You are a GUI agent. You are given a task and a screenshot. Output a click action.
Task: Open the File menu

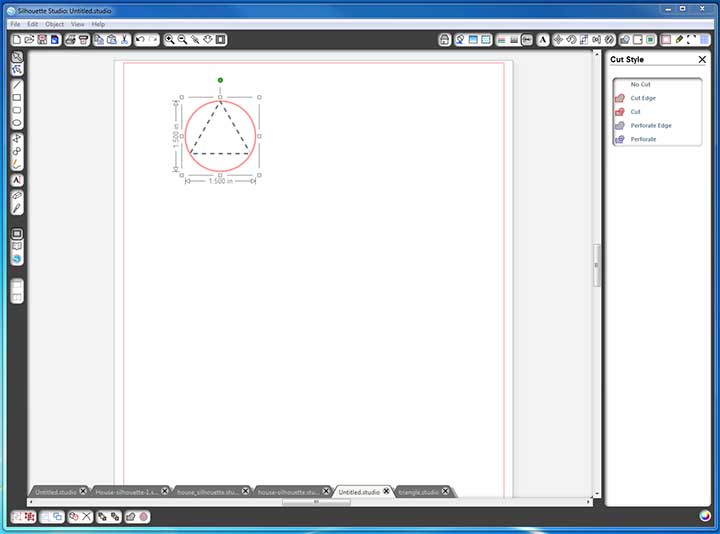15,24
